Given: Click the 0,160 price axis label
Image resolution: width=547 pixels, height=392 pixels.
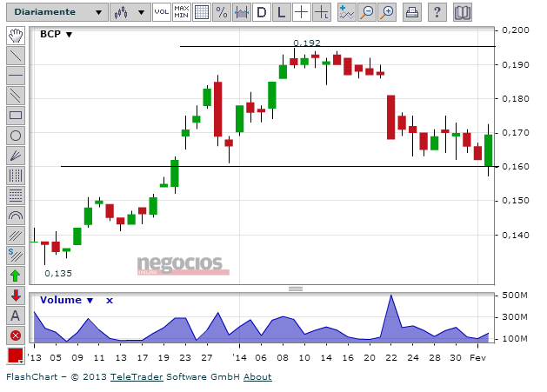Looking at the screenshot, I should (515, 167).
